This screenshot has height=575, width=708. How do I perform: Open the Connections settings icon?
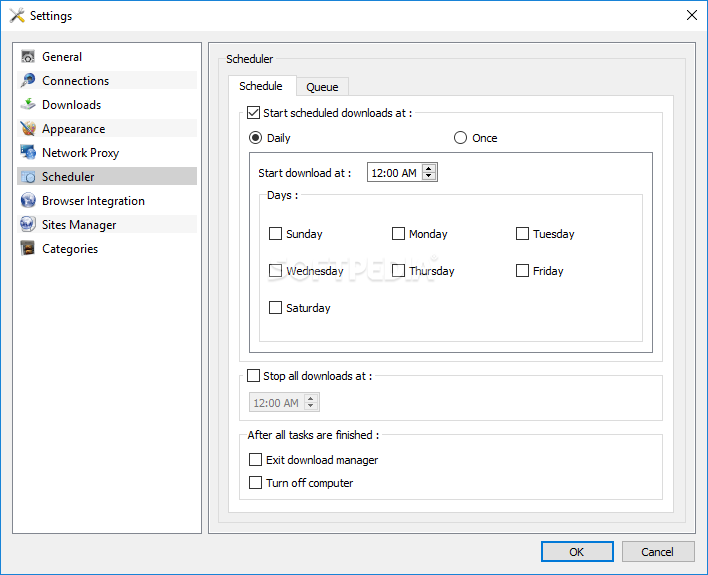click(x=28, y=81)
